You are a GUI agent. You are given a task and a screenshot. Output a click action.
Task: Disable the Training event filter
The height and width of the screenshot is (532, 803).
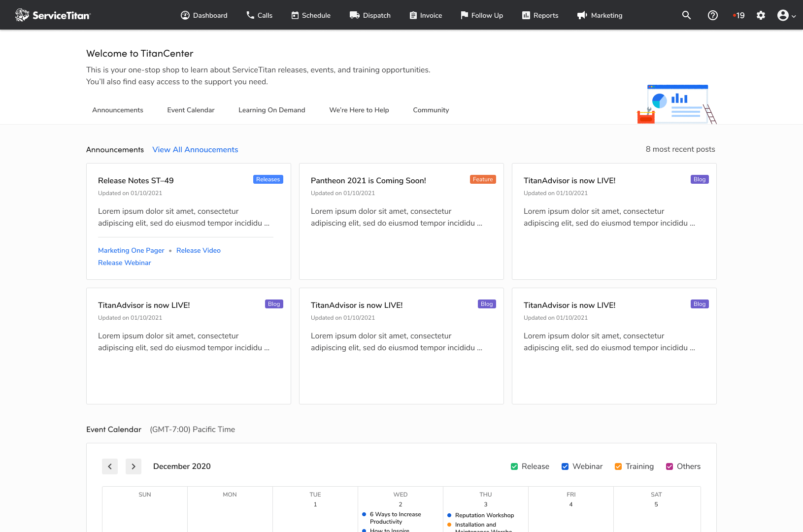(x=618, y=466)
